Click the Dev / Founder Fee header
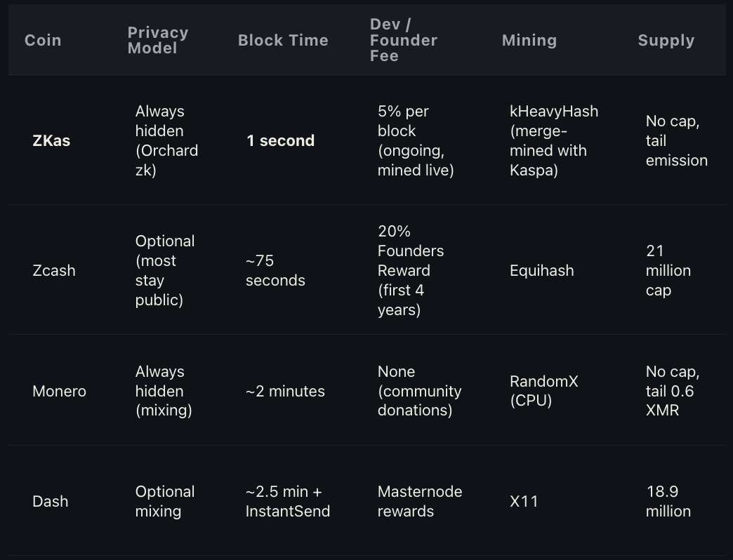 (x=404, y=40)
